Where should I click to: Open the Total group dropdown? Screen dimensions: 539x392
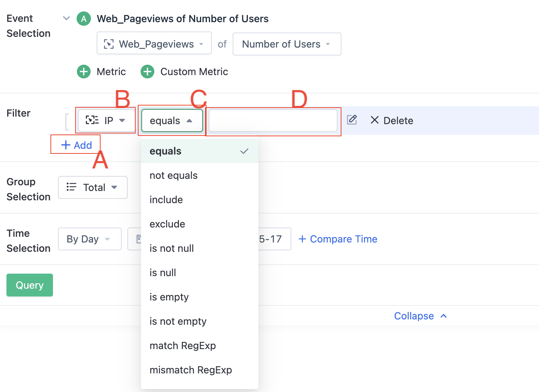[x=93, y=187]
